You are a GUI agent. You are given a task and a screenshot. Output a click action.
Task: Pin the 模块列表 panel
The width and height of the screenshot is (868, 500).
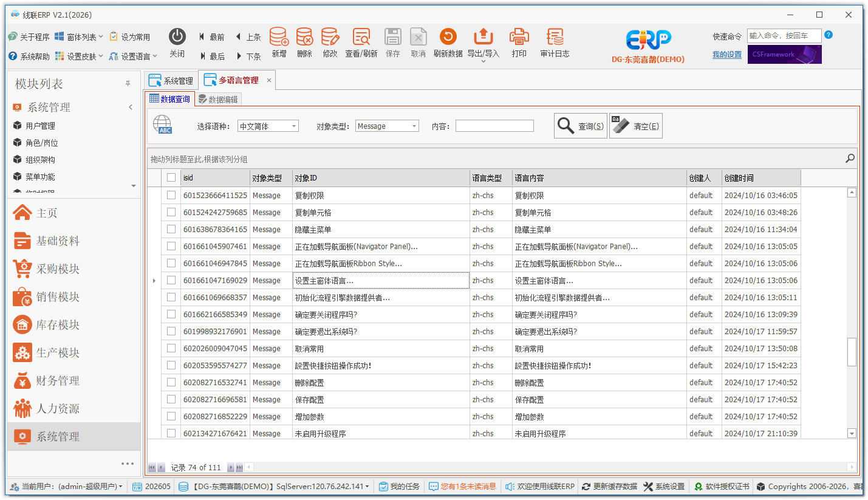pyautogui.click(x=128, y=84)
